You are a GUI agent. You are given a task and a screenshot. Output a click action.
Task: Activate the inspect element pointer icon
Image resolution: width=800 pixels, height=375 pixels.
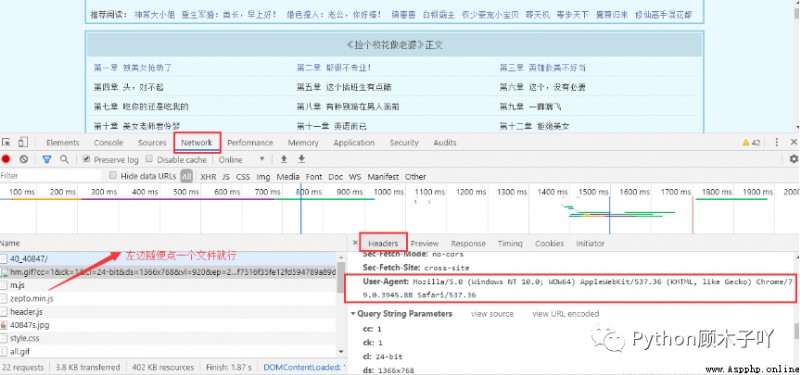(6, 142)
